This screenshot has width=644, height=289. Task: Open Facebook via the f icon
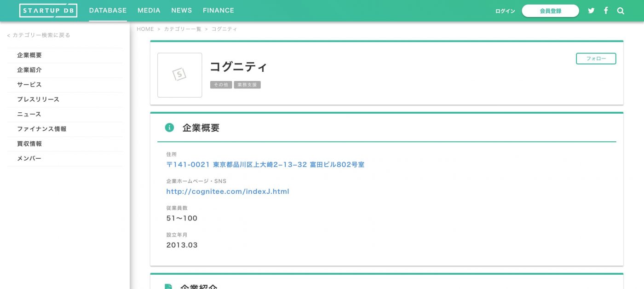click(x=606, y=10)
